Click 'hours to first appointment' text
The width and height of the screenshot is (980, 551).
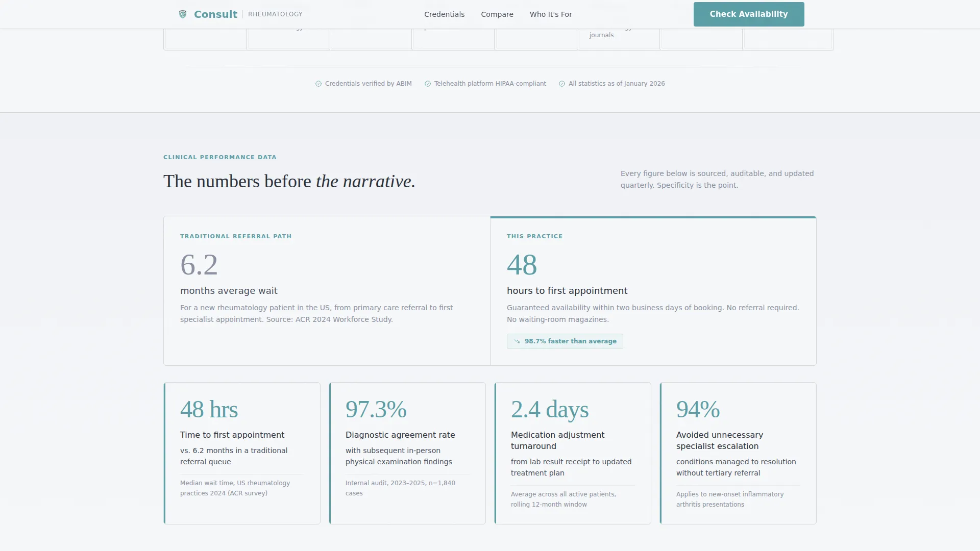point(567,291)
